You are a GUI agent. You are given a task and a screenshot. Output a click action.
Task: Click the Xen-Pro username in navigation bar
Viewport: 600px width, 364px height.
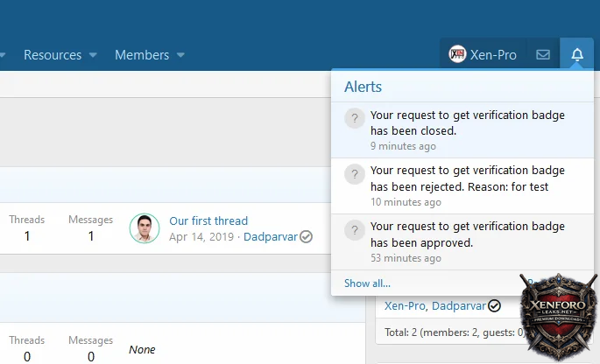pyautogui.click(x=493, y=54)
